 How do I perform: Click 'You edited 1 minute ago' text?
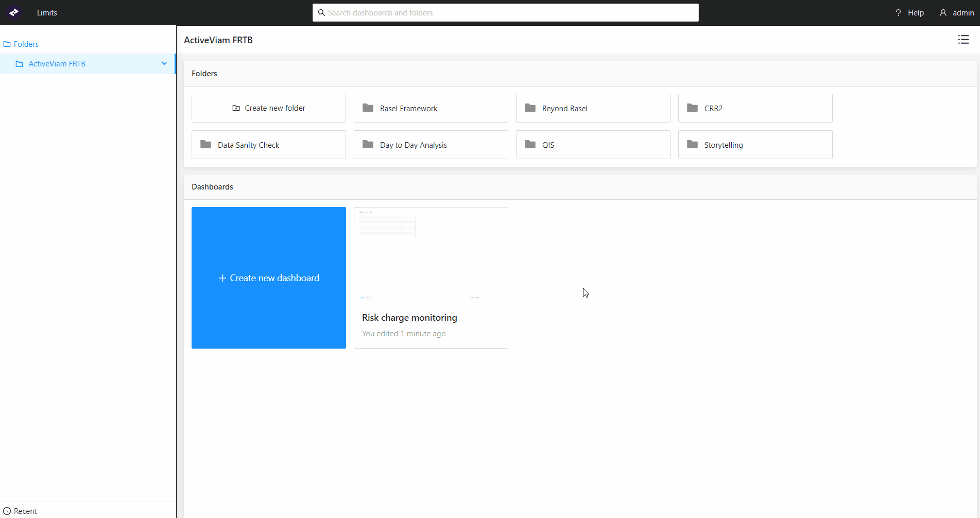(404, 334)
